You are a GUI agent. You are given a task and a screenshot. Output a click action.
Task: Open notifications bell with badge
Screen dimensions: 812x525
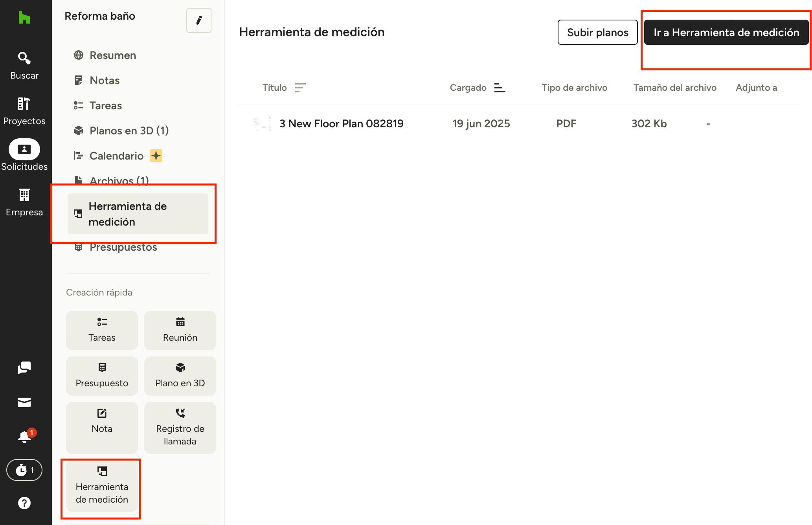pos(24,437)
